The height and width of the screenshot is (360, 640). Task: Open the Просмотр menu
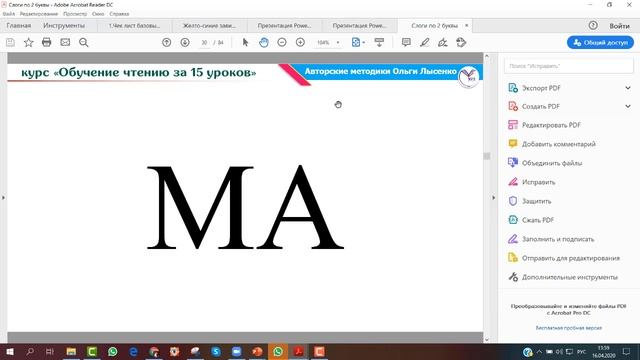(75, 14)
